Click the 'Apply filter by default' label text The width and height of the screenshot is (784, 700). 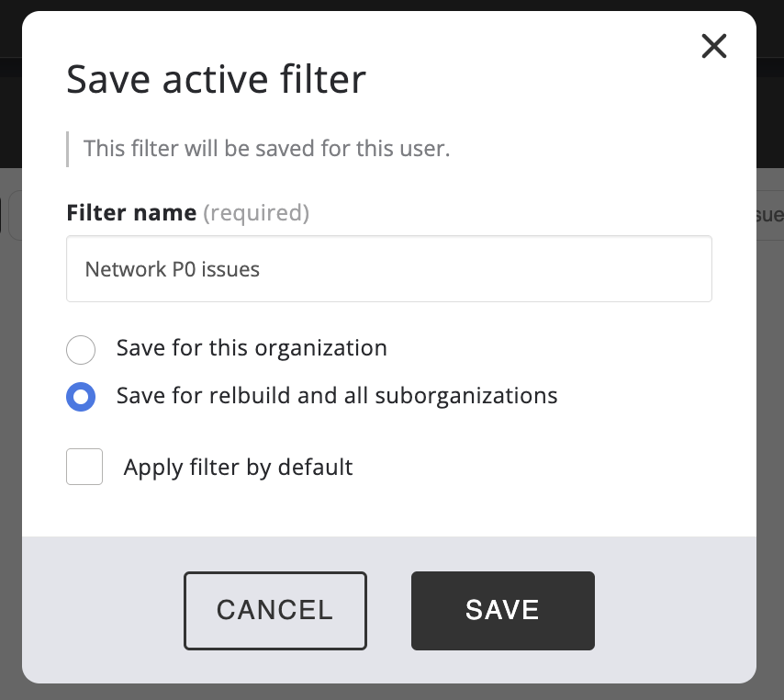coord(238,467)
